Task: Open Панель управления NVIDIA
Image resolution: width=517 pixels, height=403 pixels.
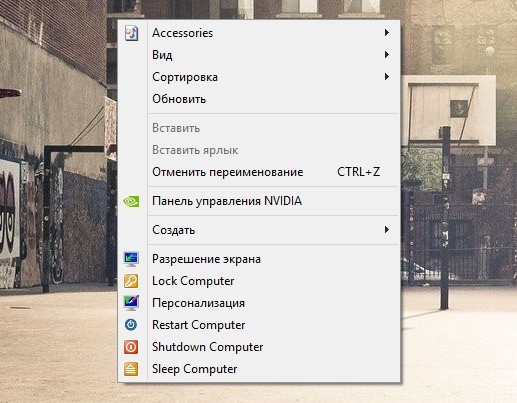Action: 259,201
